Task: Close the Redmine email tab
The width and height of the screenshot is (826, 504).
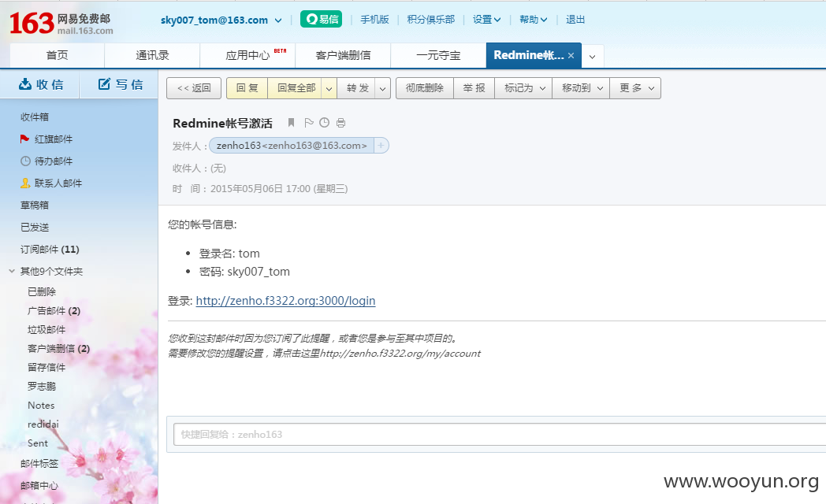Action: click(571, 55)
